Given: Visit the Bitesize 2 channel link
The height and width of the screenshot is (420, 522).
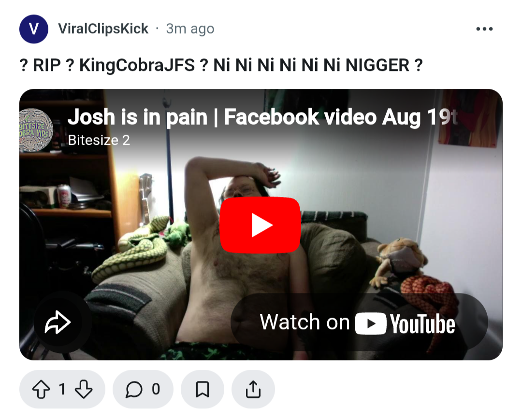Looking at the screenshot, I should 99,140.
